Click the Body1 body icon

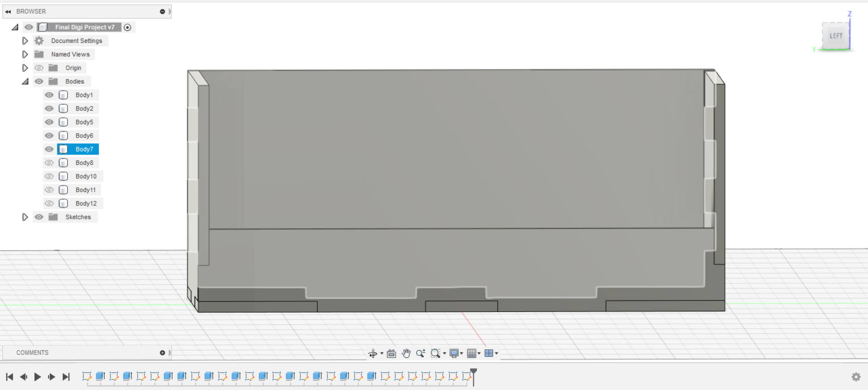tap(64, 95)
